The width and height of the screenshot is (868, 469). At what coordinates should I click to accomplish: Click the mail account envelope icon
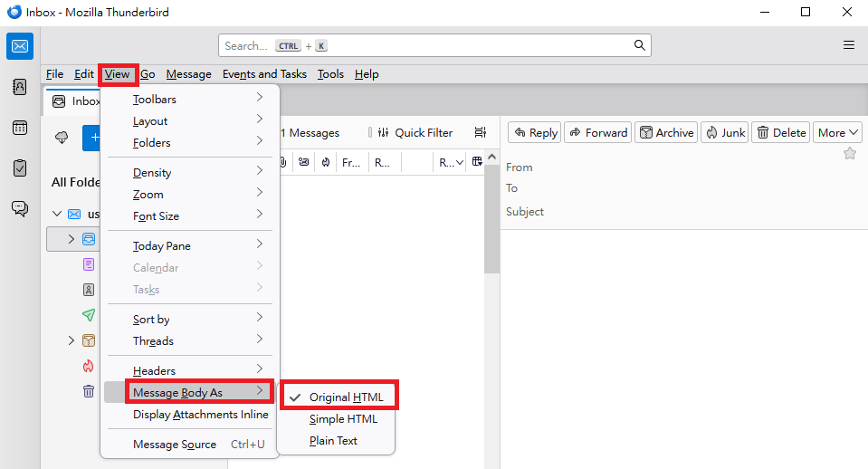(74, 215)
